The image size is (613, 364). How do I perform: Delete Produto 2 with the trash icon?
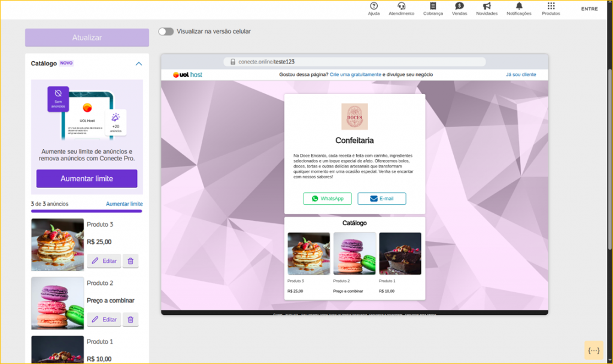[x=131, y=320]
